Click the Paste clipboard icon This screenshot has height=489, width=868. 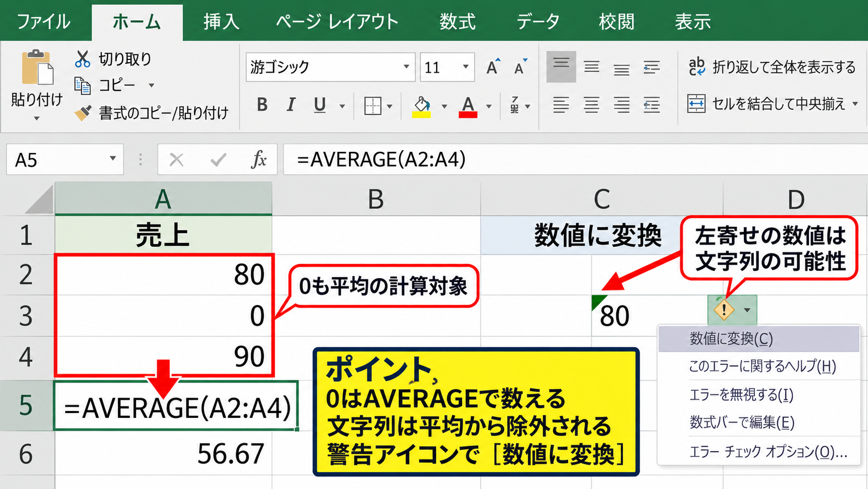click(x=37, y=67)
